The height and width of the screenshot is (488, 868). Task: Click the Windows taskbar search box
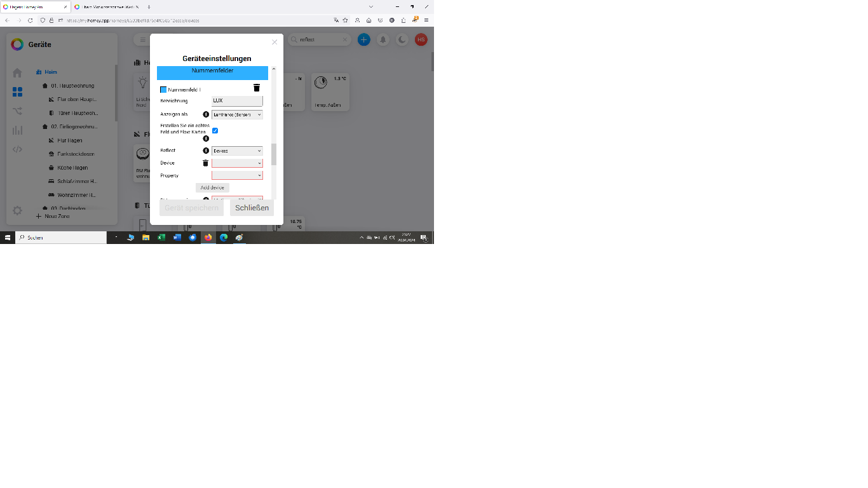tap(61, 237)
